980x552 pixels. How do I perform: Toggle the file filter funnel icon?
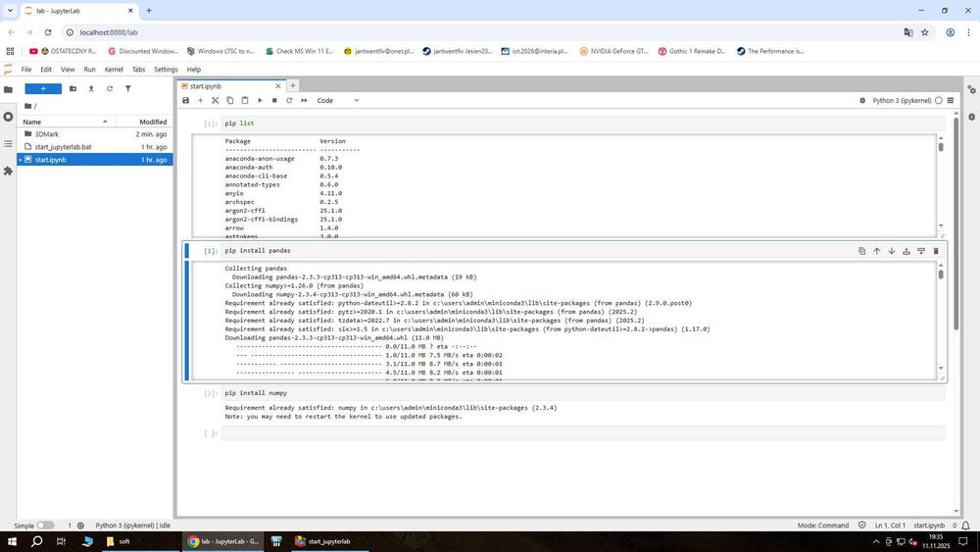point(128,89)
